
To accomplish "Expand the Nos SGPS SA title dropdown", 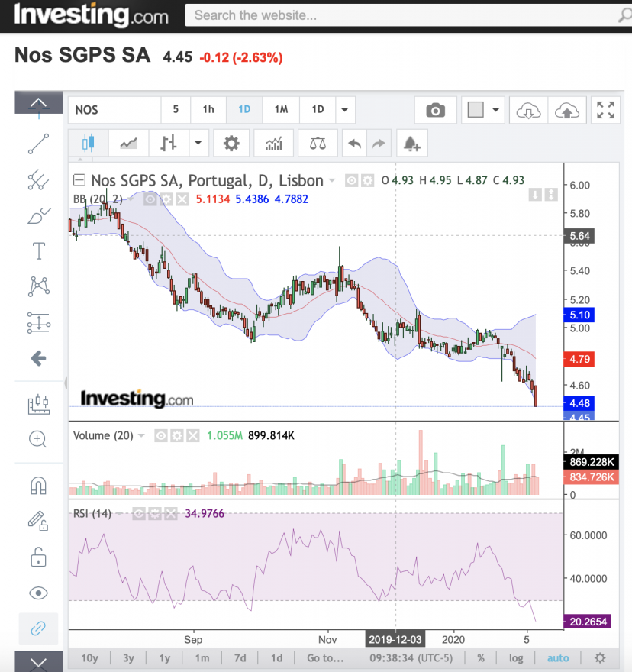I will [x=331, y=180].
